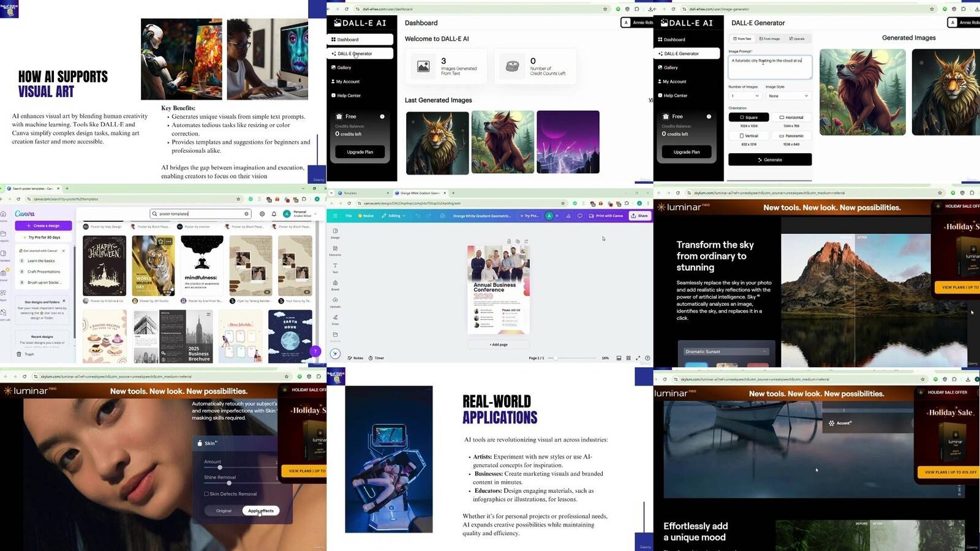Click the info icon beside Free in DALL-E Dashboard window
Screen dimensions: 980x551
[x=382, y=116]
